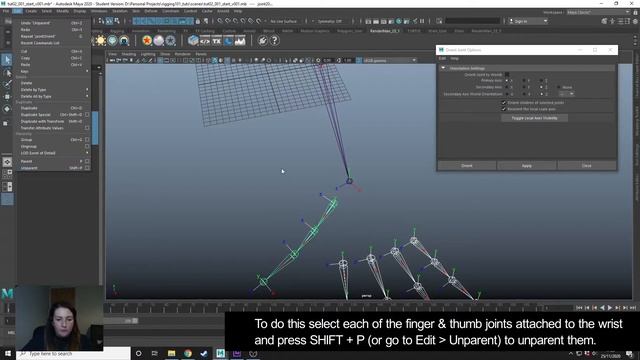The height and width of the screenshot is (360, 640).
Task: Select the Paint selection tool
Action: click(x=7, y=84)
